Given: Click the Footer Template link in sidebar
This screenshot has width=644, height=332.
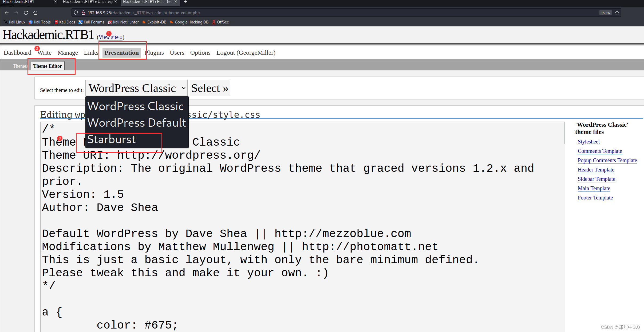Looking at the screenshot, I should (x=595, y=197).
